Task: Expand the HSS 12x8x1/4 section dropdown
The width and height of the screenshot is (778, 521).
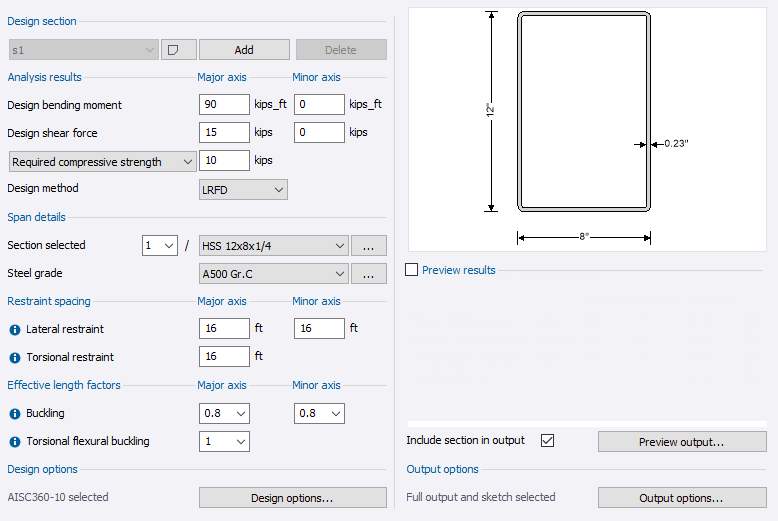Action: tap(273, 245)
